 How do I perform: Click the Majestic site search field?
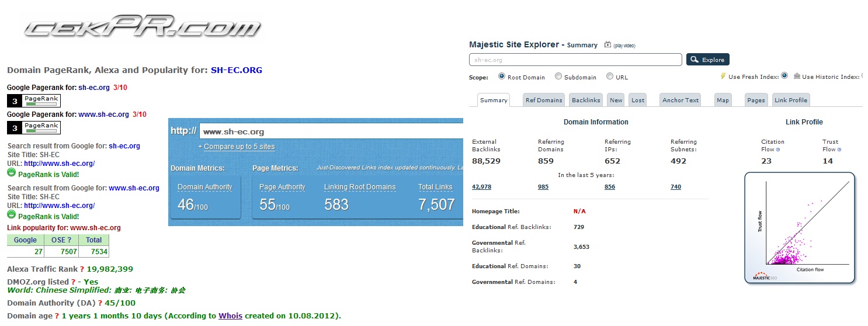575,60
